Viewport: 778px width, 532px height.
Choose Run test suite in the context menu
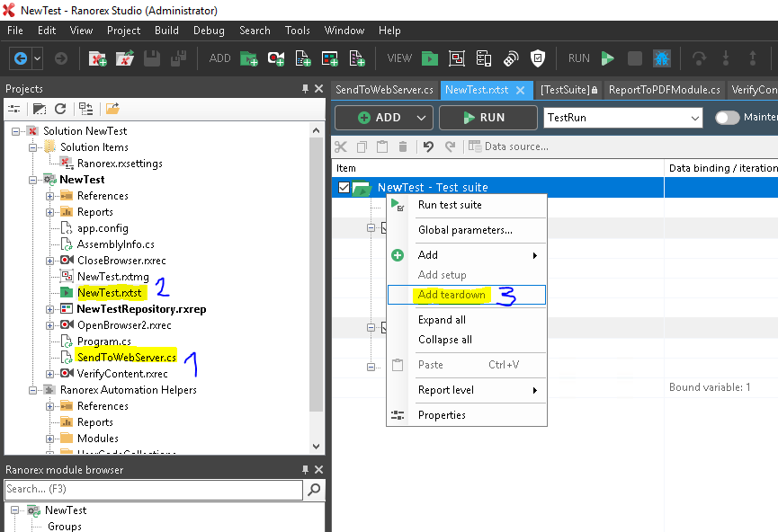[x=467, y=205]
